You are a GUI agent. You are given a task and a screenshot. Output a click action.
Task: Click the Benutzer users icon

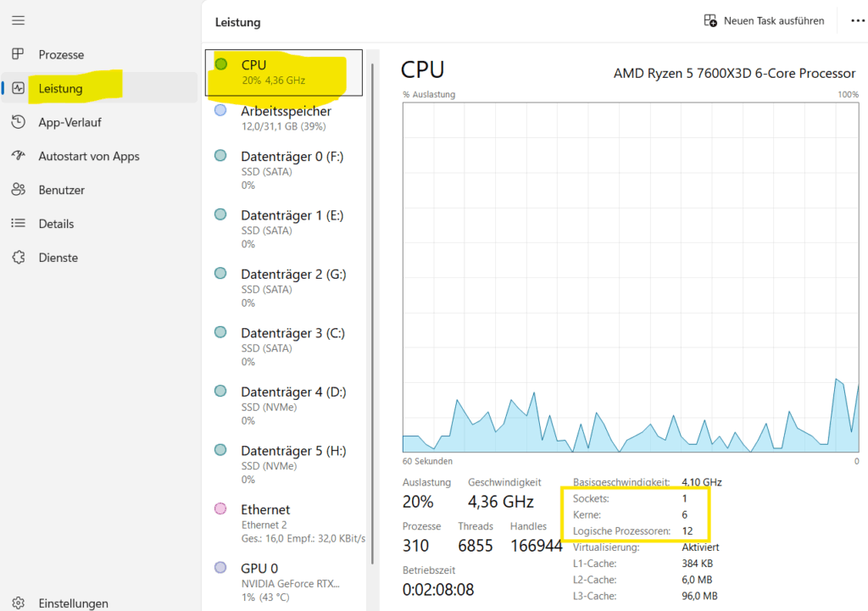[x=18, y=190]
